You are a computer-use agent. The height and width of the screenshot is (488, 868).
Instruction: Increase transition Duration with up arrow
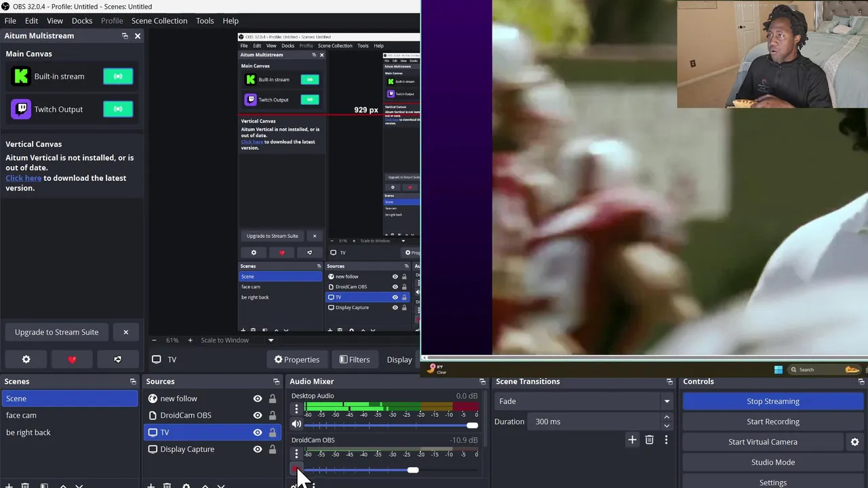pos(667,418)
